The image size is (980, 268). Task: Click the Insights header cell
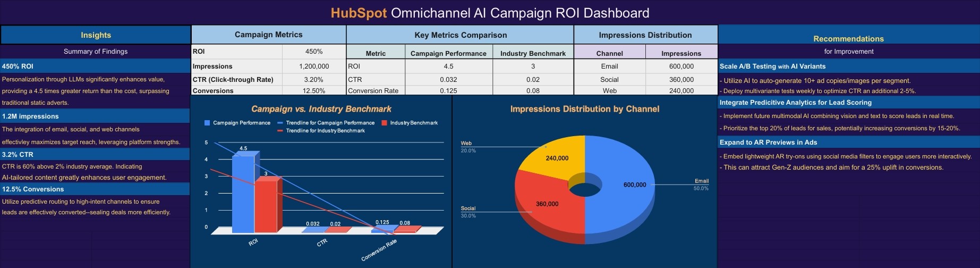tap(96, 35)
